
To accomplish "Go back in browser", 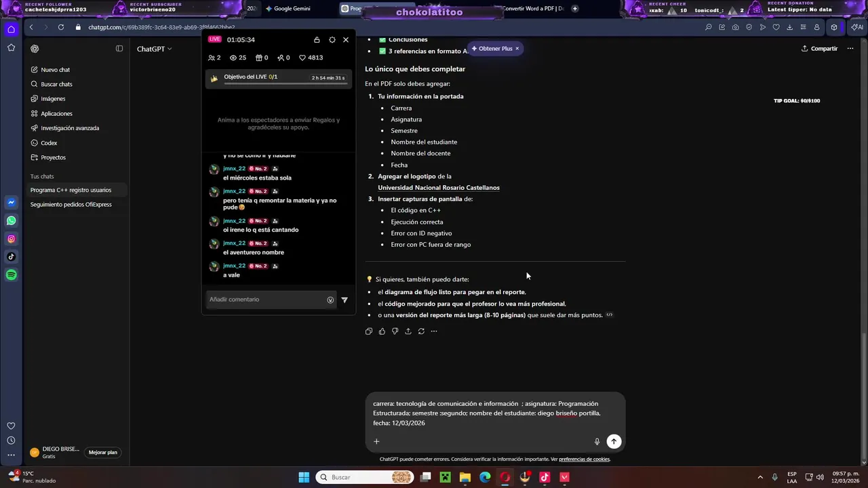I will point(31,27).
